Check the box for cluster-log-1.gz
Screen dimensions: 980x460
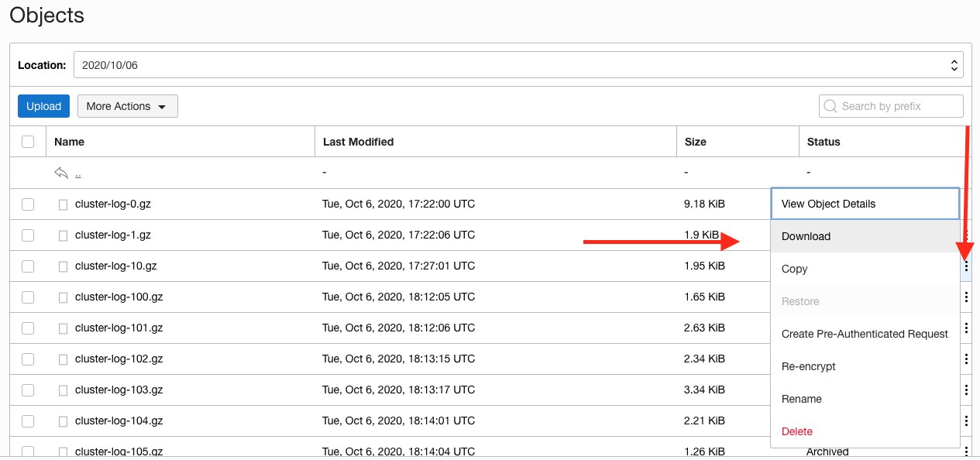click(x=28, y=235)
